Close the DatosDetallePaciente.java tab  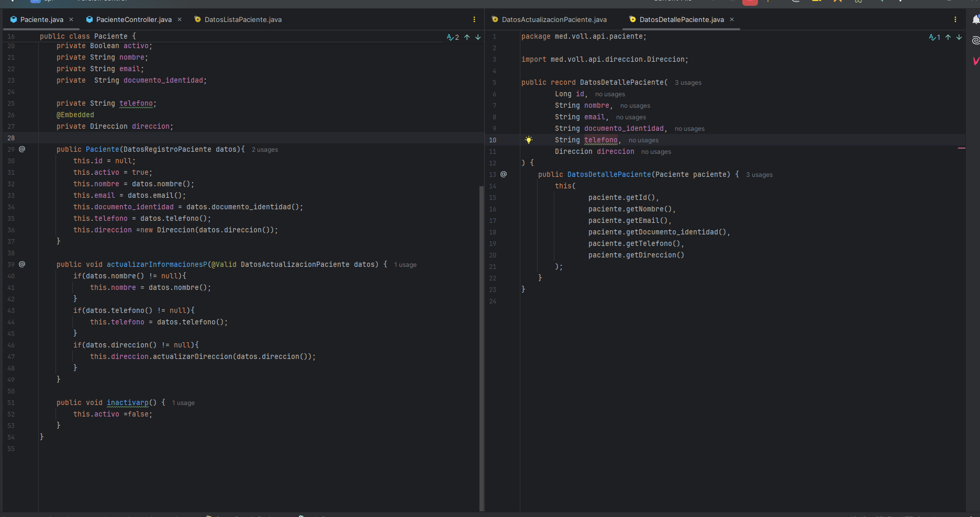(x=732, y=19)
